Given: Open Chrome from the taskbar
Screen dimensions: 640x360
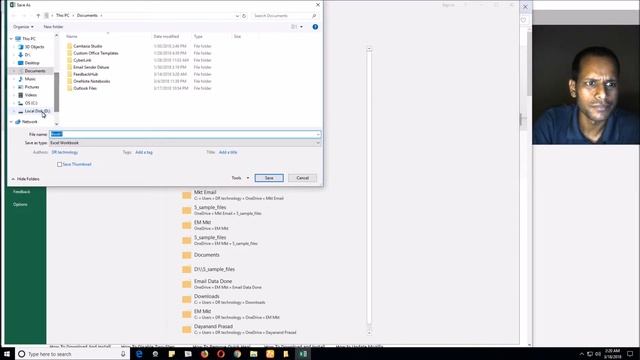Looking at the screenshot, I should coord(237,354).
